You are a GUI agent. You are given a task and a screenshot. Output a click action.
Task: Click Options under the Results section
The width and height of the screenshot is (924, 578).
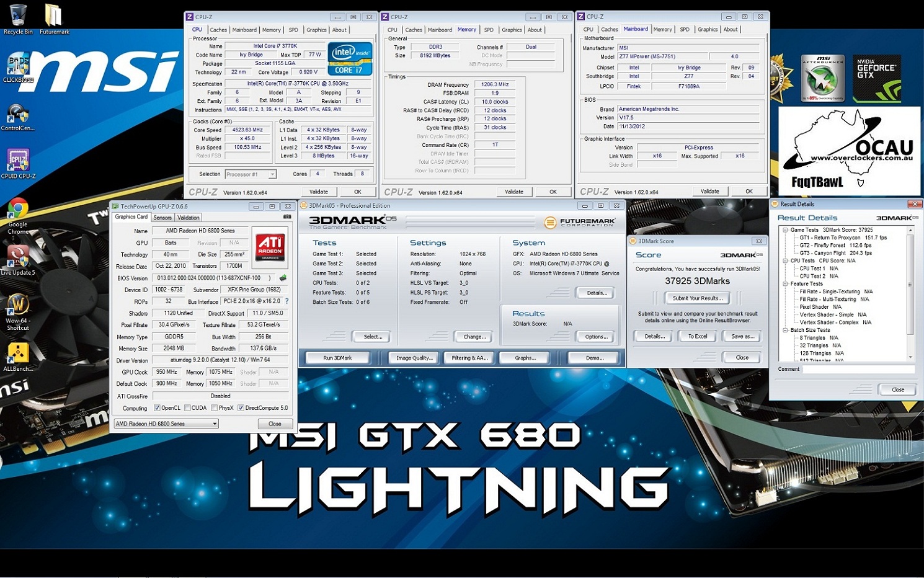(x=596, y=337)
